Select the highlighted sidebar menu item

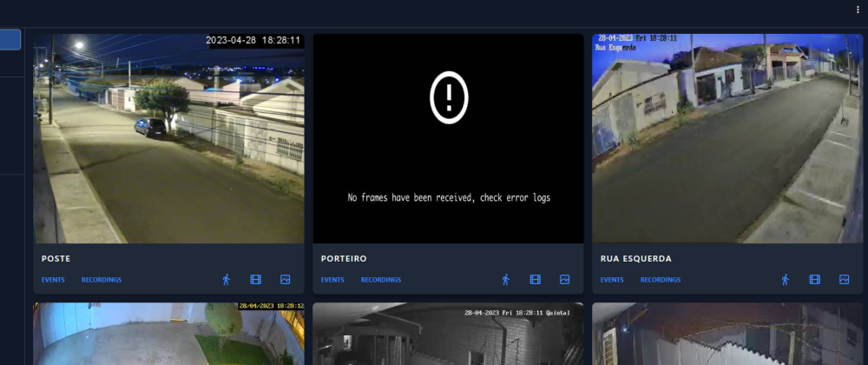point(10,40)
